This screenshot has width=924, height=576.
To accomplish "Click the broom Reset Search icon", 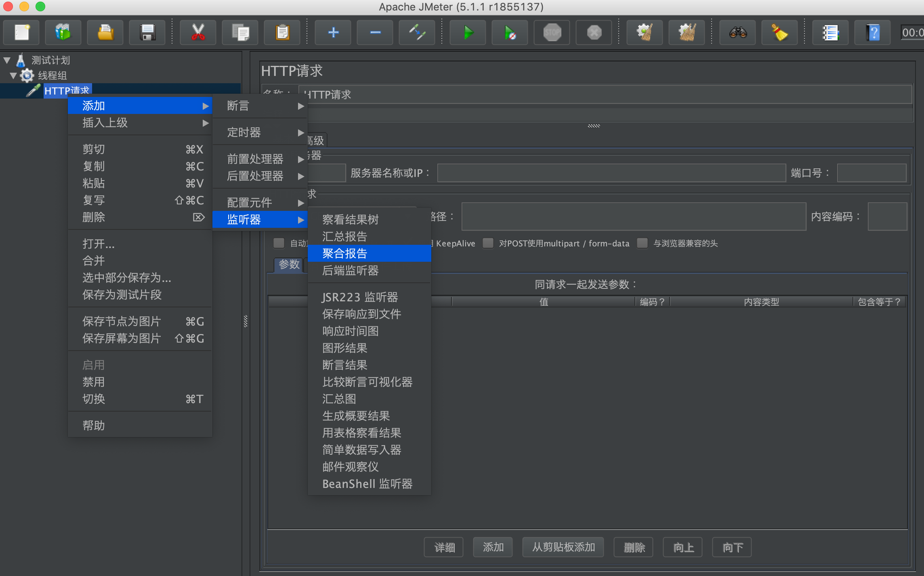I will click(x=779, y=32).
